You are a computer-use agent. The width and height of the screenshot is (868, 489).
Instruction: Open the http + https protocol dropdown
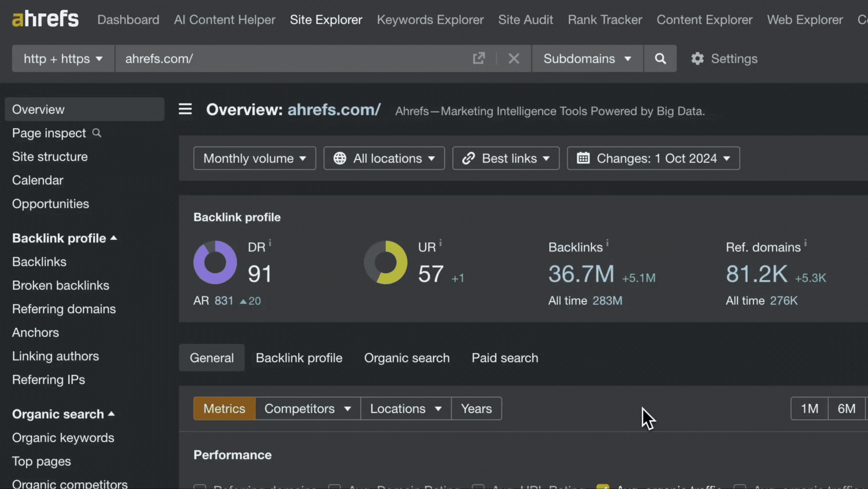(x=63, y=58)
